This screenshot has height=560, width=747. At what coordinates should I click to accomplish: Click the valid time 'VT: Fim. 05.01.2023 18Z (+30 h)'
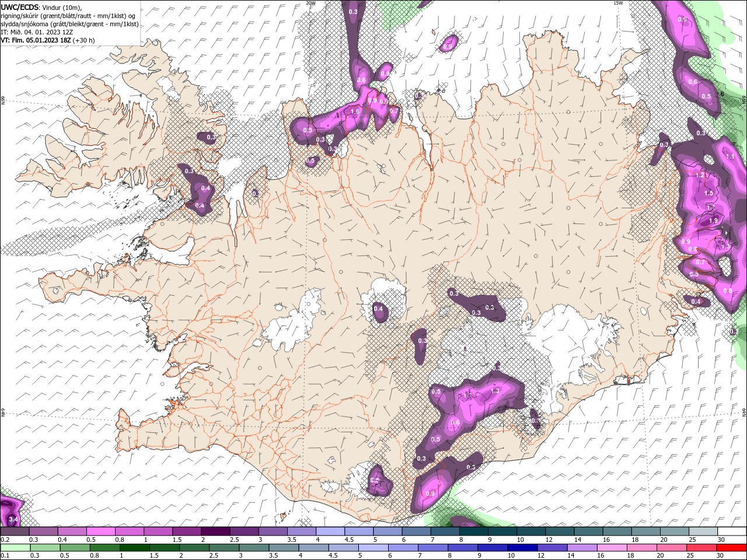point(47,40)
